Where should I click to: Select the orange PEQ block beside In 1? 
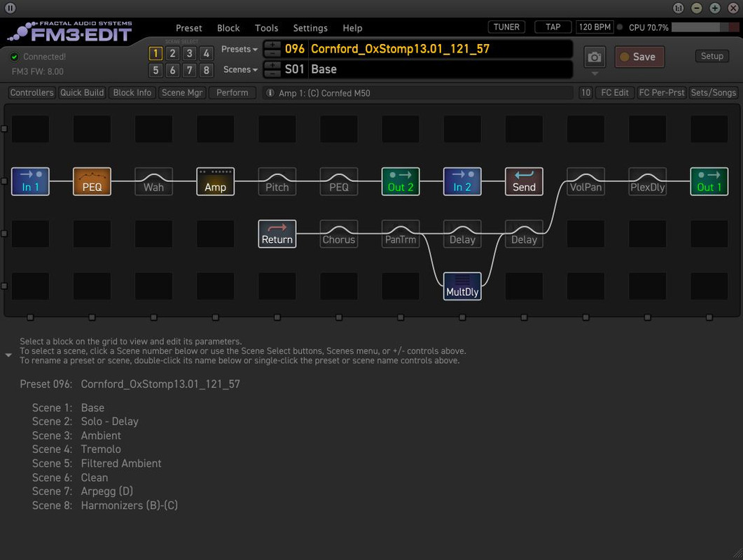click(x=92, y=181)
